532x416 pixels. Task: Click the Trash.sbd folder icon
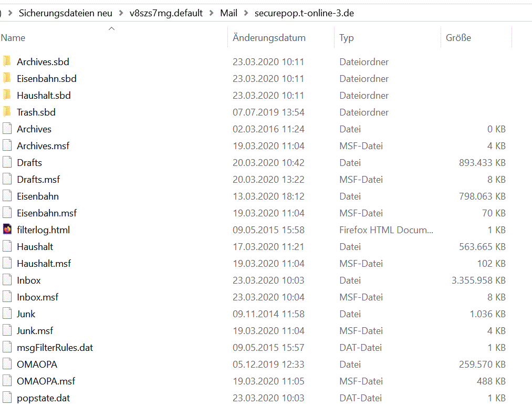coord(7,112)
